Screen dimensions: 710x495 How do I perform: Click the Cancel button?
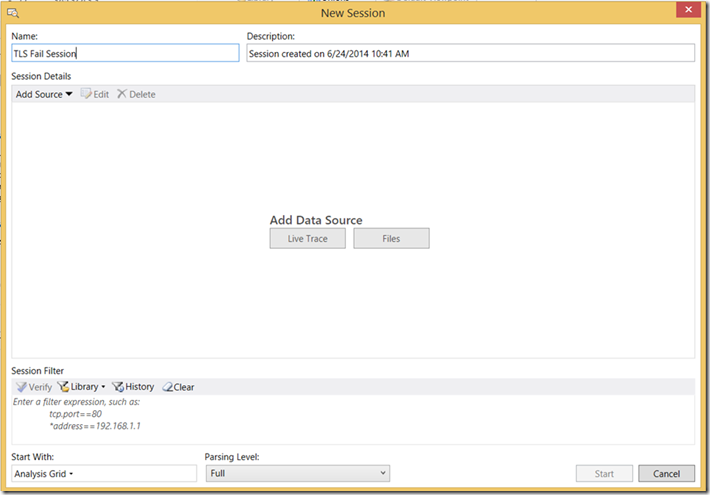666,474
